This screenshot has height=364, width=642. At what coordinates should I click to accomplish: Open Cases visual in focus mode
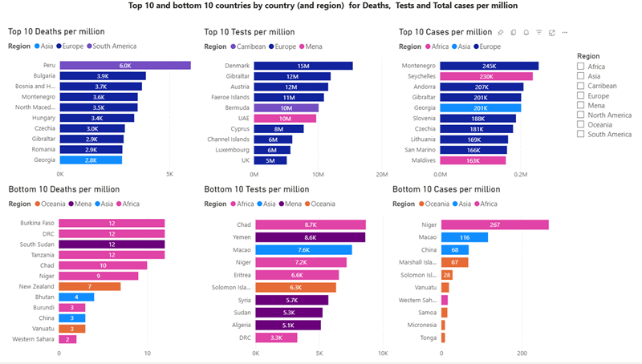coord(552,33)
